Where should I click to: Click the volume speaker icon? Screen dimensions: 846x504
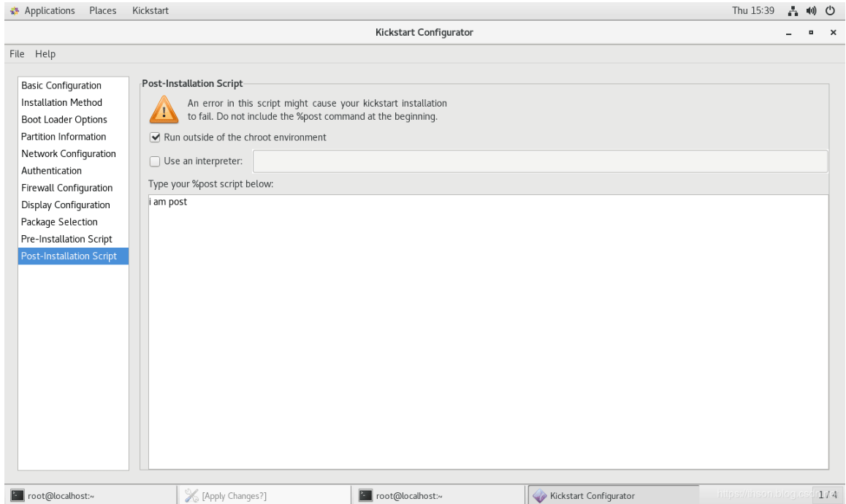[x=811, y=10]
